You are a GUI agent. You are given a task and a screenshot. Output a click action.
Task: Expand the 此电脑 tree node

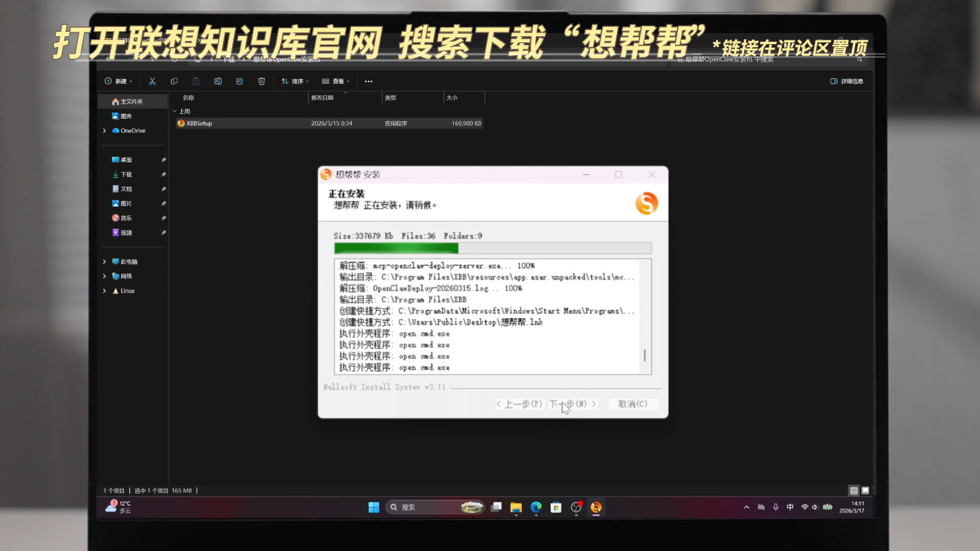click(104, 261)
